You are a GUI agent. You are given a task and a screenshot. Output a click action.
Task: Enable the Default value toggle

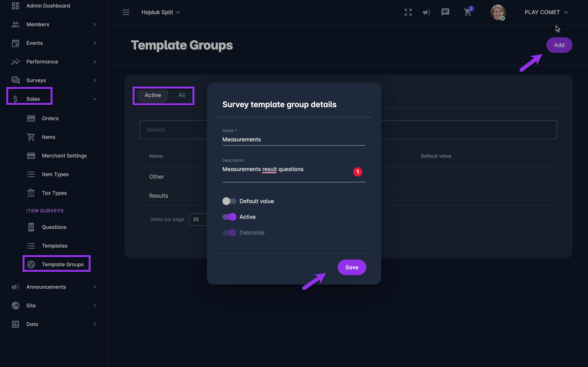[x=229, y=201]
